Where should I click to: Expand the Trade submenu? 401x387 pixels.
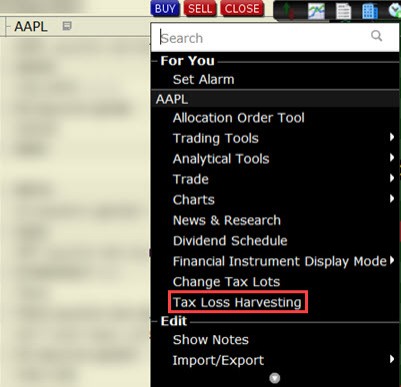point(275,179)
